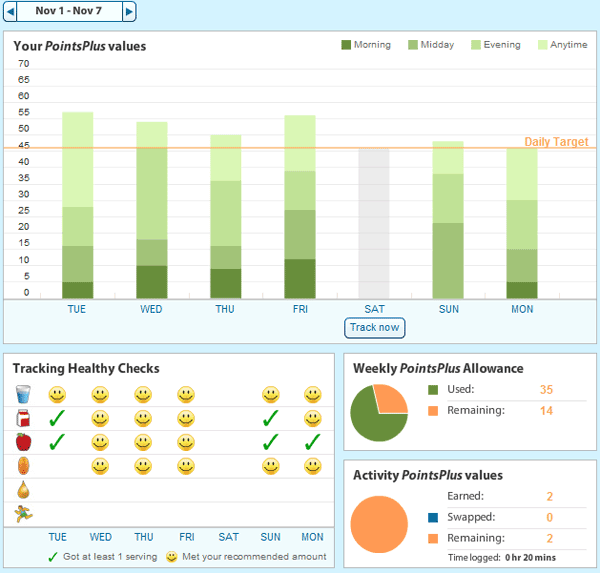
Task: Click the weekly allowance pie chart
Action: (x=379, y=413)
